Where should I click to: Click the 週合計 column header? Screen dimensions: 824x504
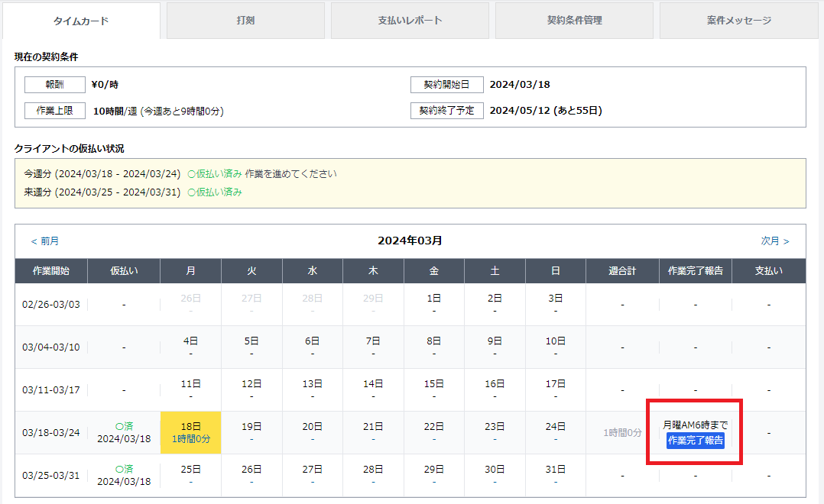click(622, 271)
